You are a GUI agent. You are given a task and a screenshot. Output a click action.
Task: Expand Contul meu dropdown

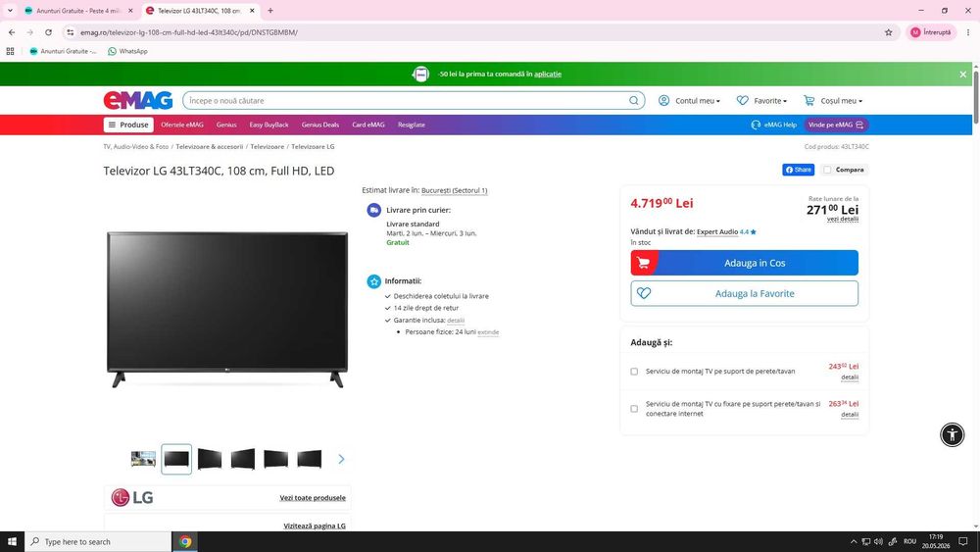pyautogui.click(x=689, y=100)
